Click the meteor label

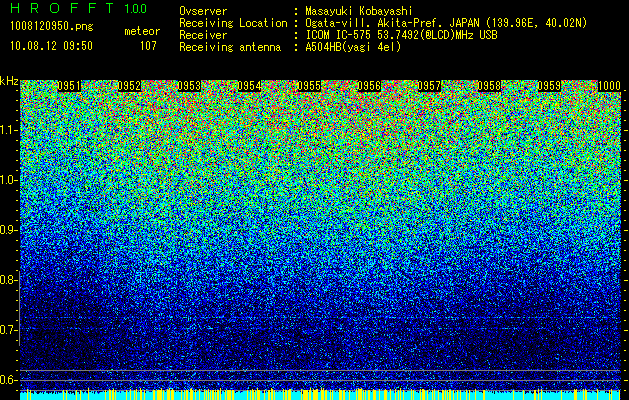142,31
